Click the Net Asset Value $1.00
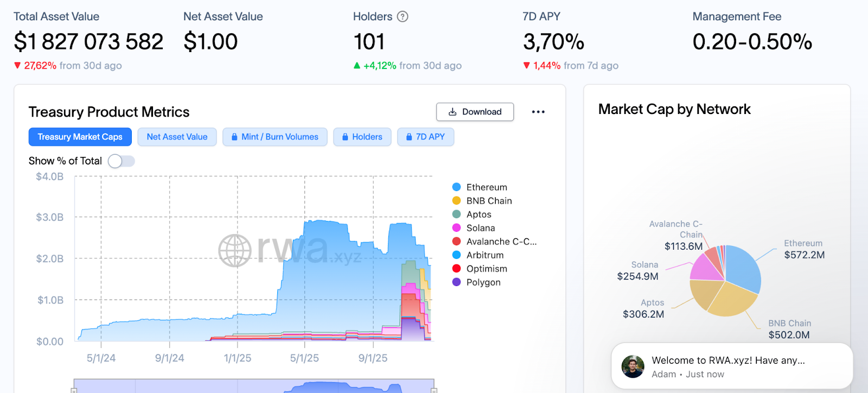Viewport: 868px width, 393px height. (x=210, y=42)
